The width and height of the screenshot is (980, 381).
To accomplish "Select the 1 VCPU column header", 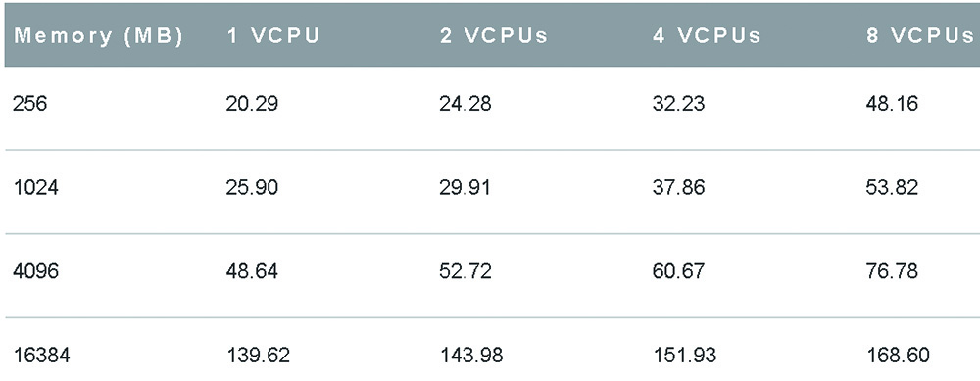I will tap(273, 36).
